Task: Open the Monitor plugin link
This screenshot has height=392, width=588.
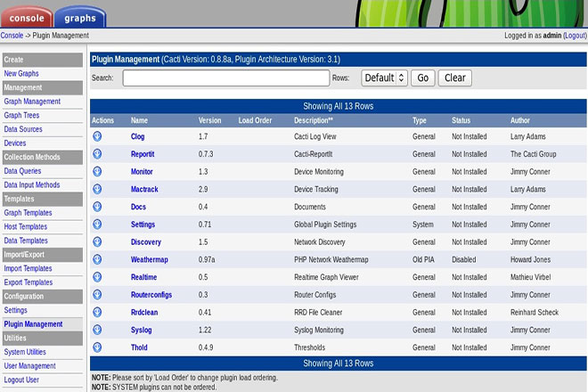Action: [x=142, y=172]
